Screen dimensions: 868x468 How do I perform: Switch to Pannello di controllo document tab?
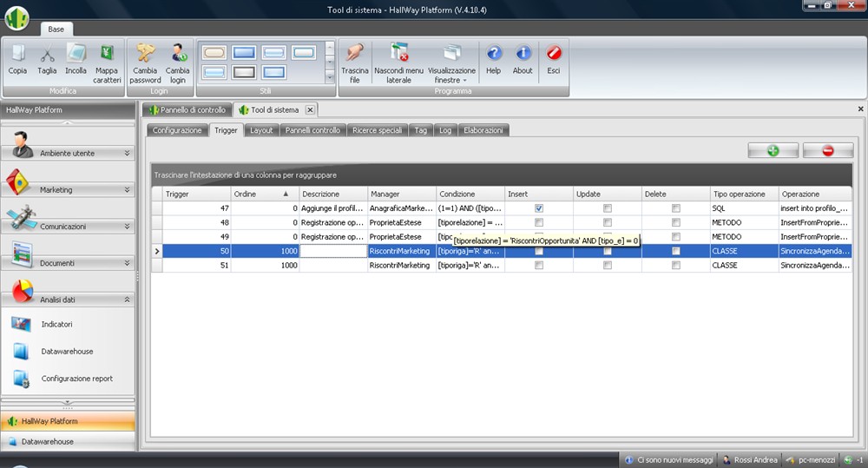tap(187, 109)
